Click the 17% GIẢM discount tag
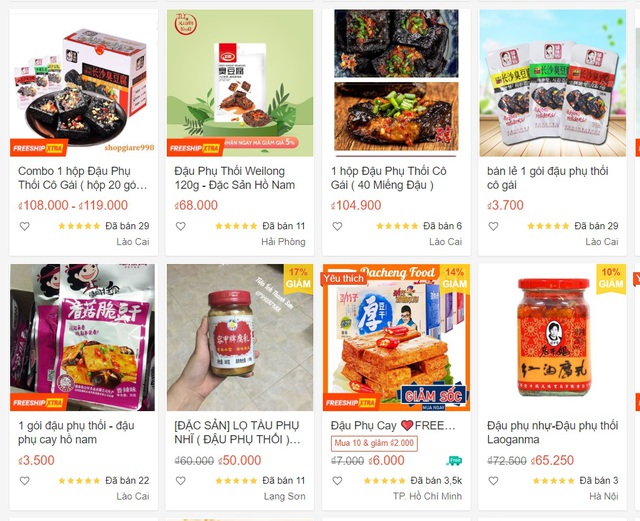 coord(298,278)
